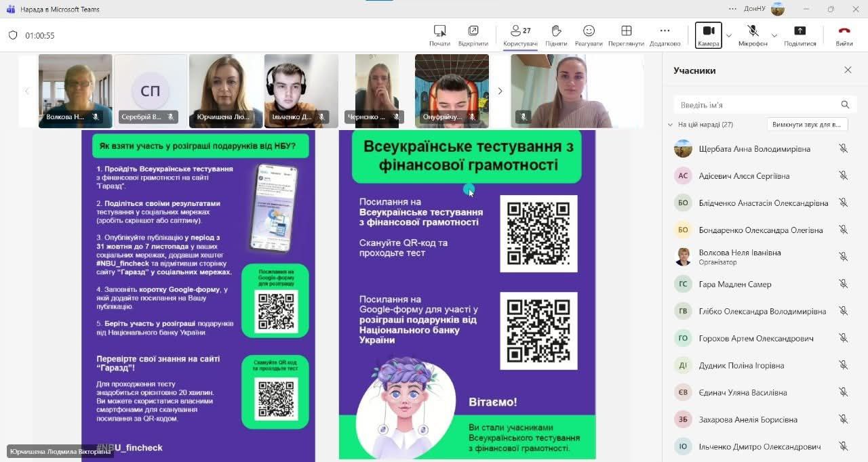Viewport: 868px width, 462px height.
Task: Collapse the 'На цій нараді (27)' list
Action: tap(671, 125)
